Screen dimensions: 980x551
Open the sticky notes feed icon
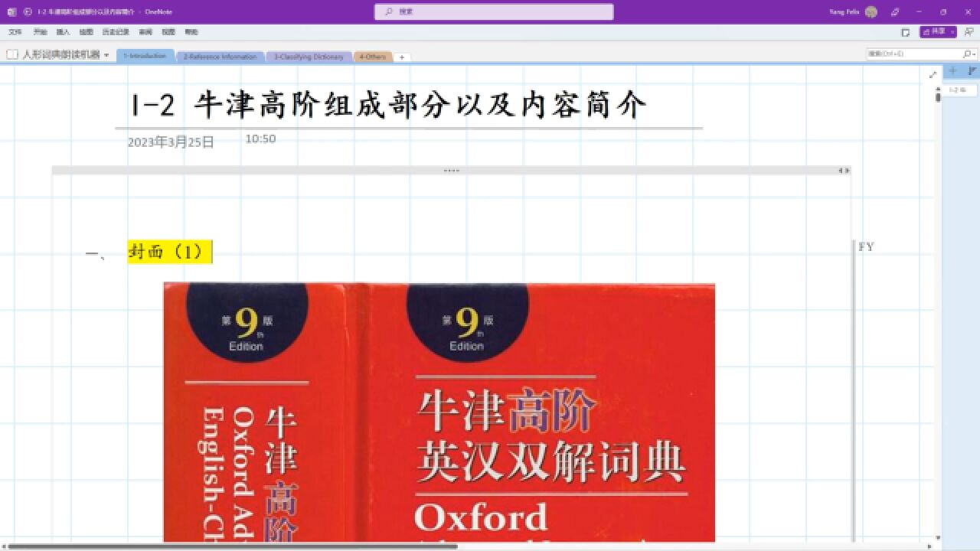point(906,32)
